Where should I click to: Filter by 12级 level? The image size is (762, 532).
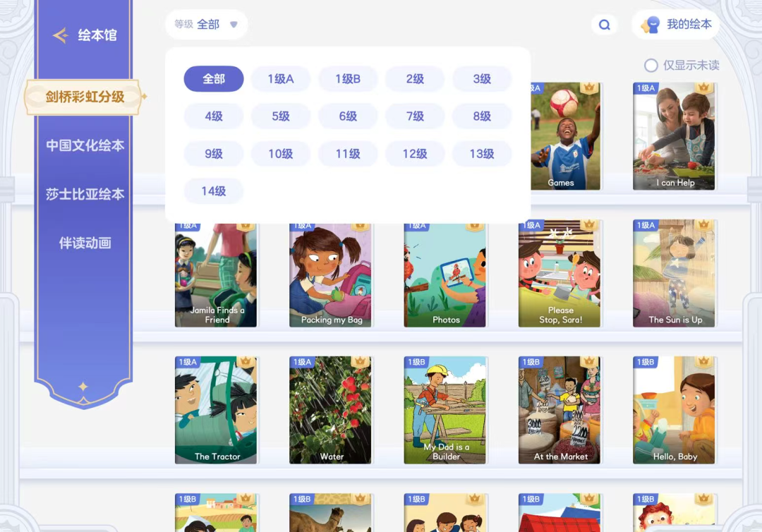click(415, 154)
